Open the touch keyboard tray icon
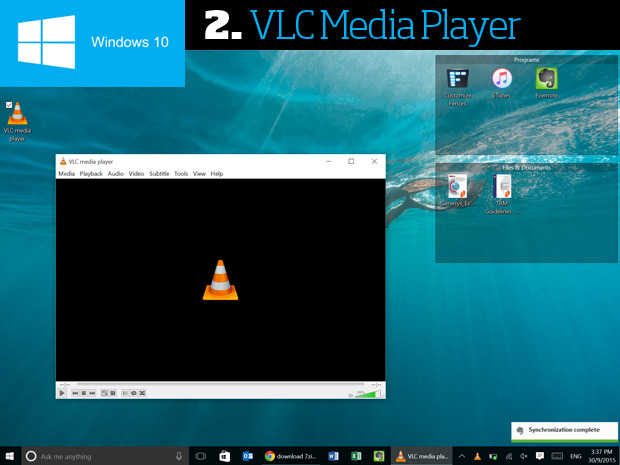This screenshot has width=620, height=465. point(557,456)
